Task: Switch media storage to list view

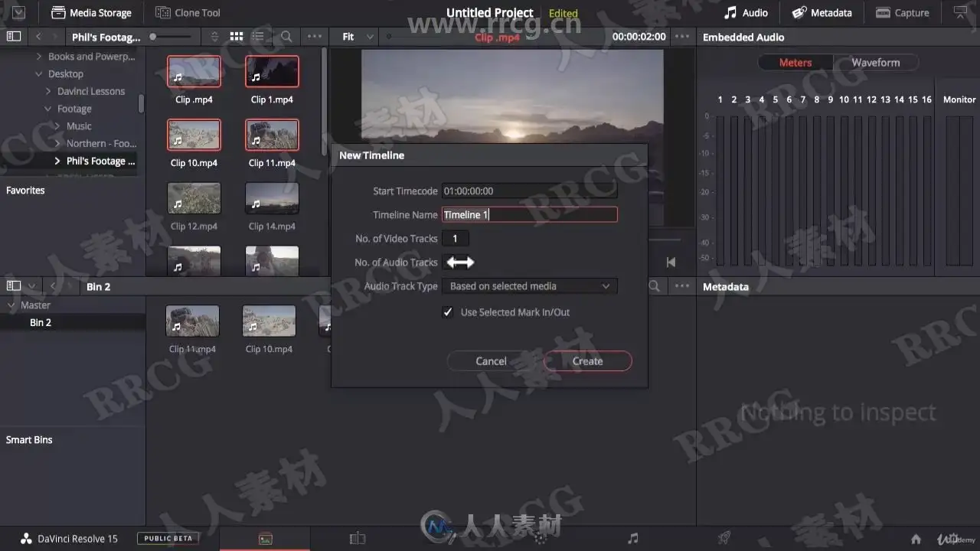Action: (258, 37)
